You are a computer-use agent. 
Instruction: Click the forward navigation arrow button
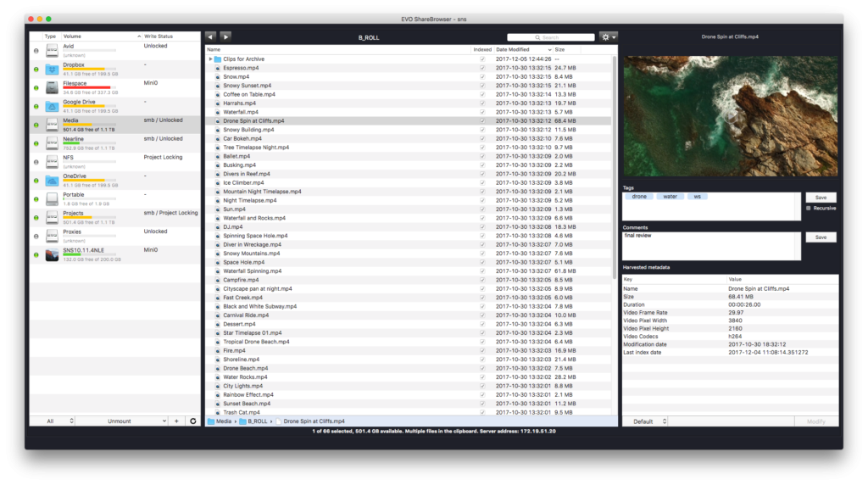(x=225, y=36)
